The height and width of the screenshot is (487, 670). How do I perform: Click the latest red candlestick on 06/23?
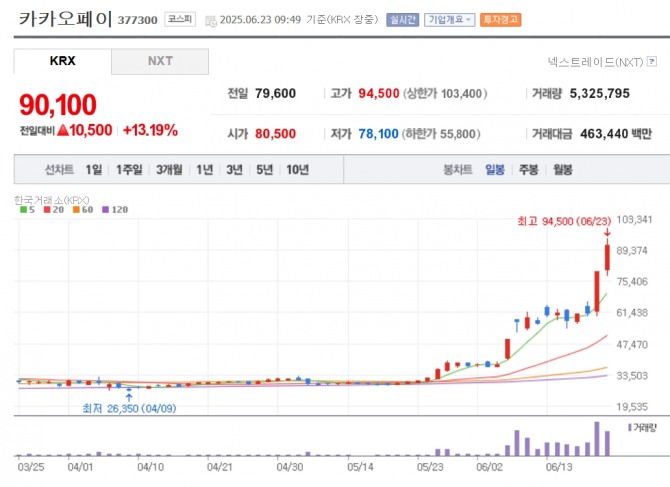[607, 258]
